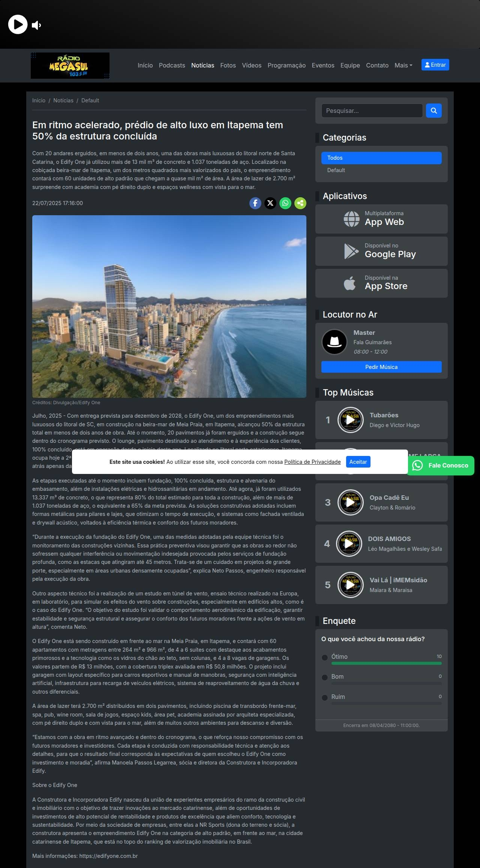Open the Podcasts menu item

tap(172, 65)
